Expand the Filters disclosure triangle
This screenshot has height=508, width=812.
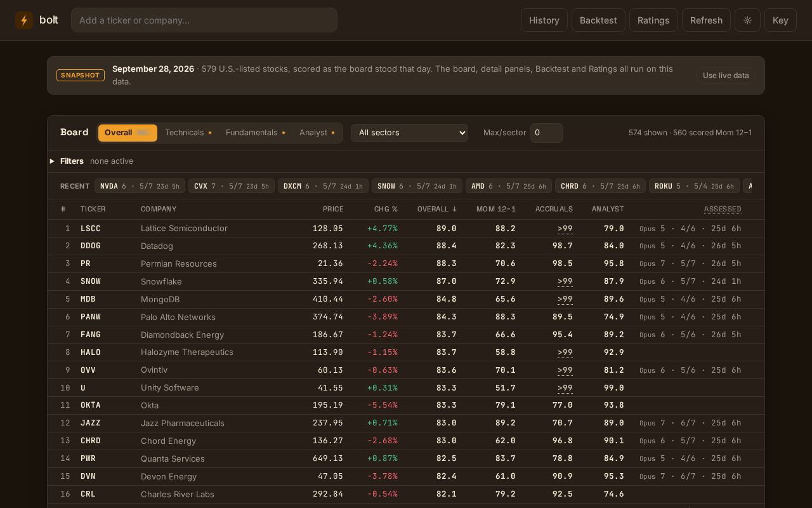(x=52, y=161)
